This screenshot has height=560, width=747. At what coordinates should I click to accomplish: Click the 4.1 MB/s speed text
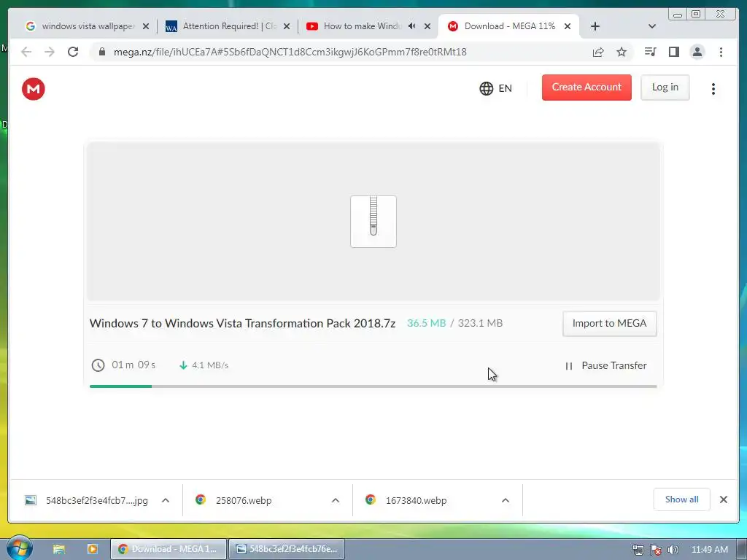tap(210, 365)
